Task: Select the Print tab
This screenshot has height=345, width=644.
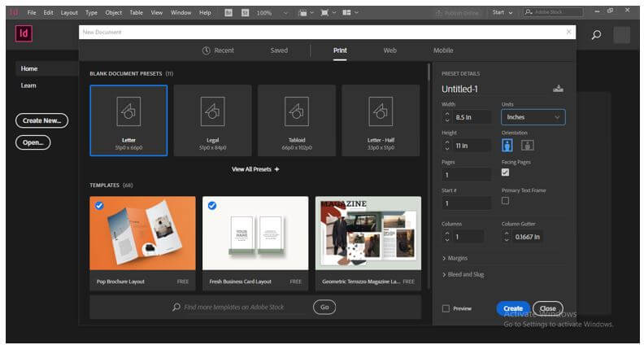Action: [340, 50]
